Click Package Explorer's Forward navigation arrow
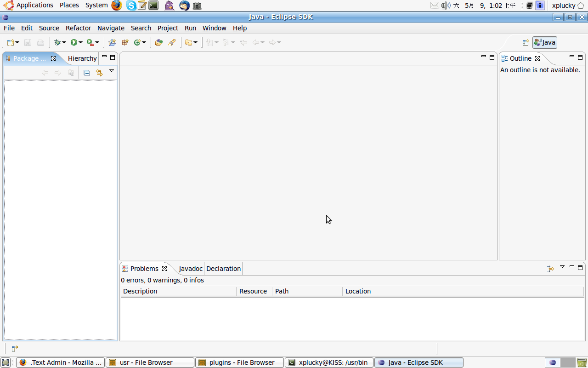 coord(57,73)
